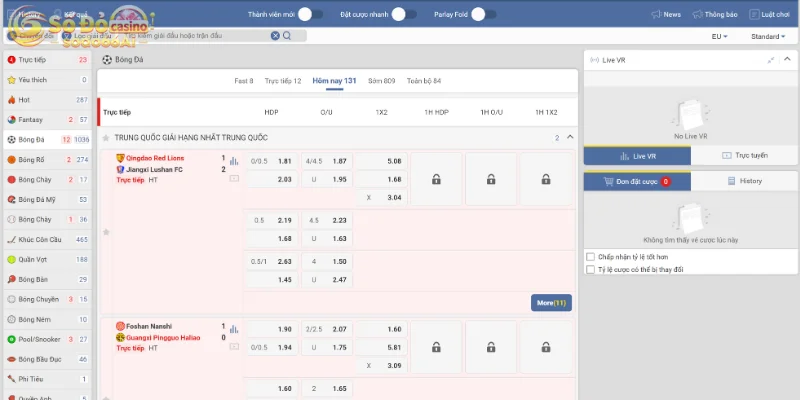Check Chấp nhận tỷ lệ tốt hơn
The height and width of the screenshot is (400, 800).
pyautogui.click(x=591, y=256)
